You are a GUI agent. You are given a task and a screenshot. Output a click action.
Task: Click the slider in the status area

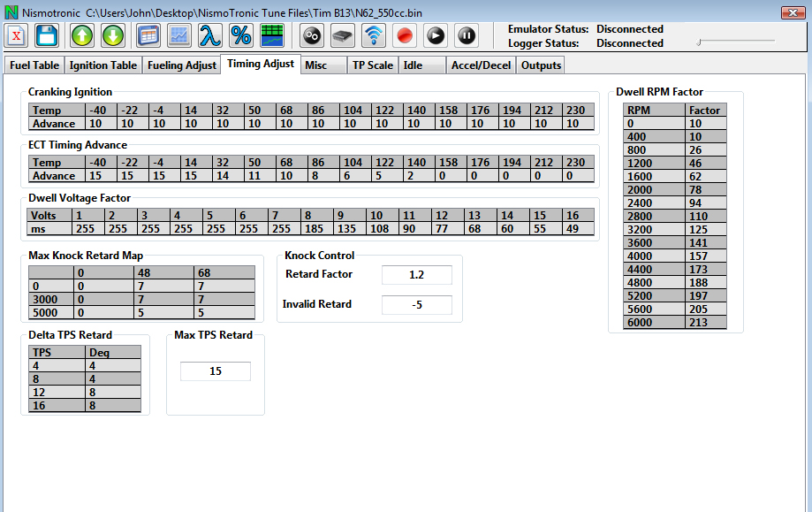(x=698, y=42)
